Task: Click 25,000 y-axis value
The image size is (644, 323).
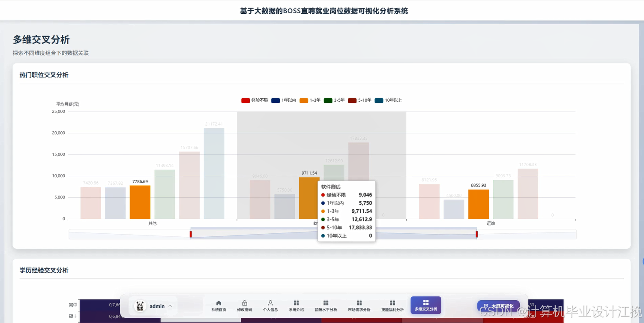Action: coord(58,112)
